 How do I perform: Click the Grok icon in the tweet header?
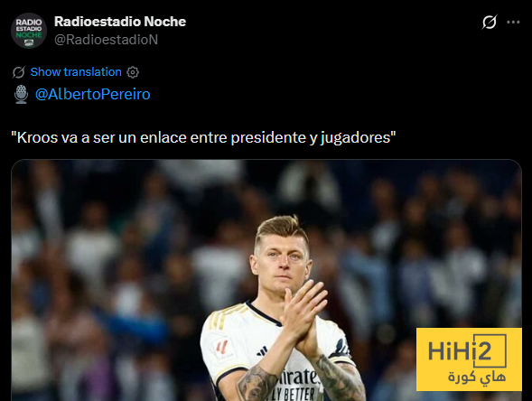point(490,22)
